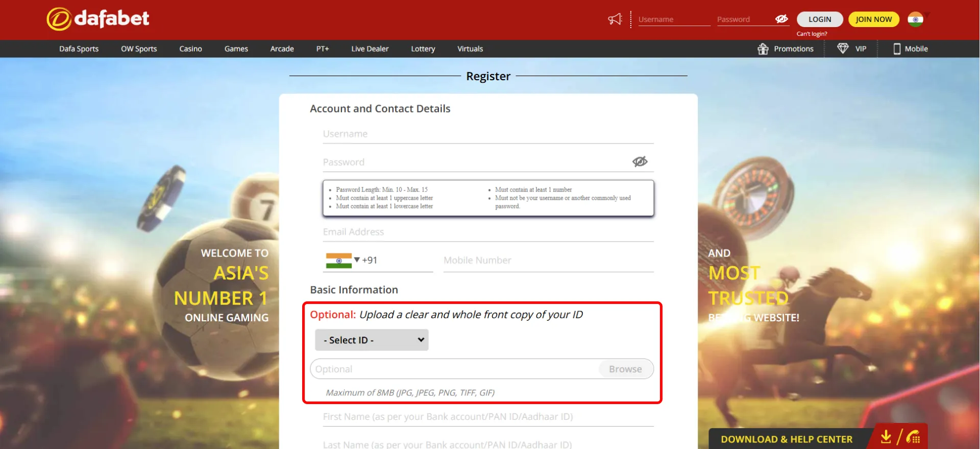This screenshot has height=449, width=980.
Task: Click the Browse file button
Action: tap(625, 369)
